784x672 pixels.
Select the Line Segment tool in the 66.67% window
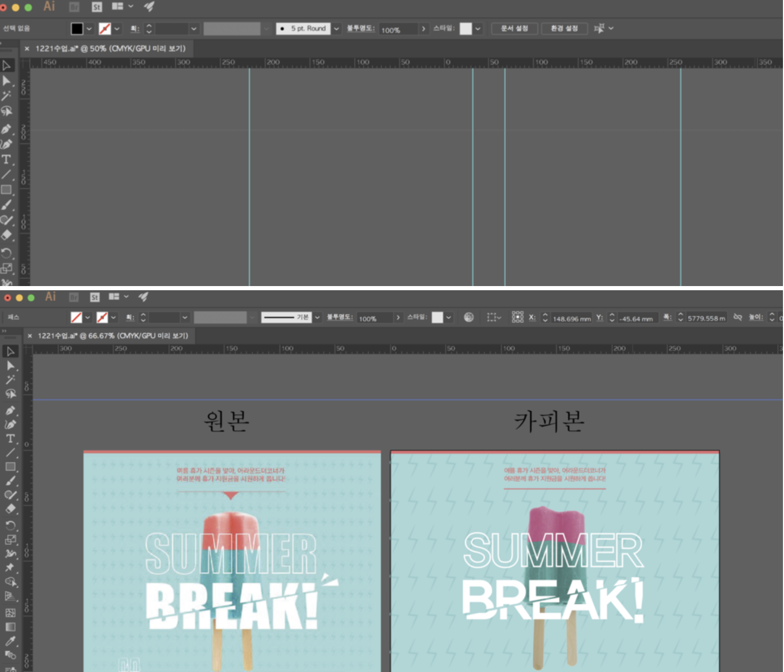[10, 453]
